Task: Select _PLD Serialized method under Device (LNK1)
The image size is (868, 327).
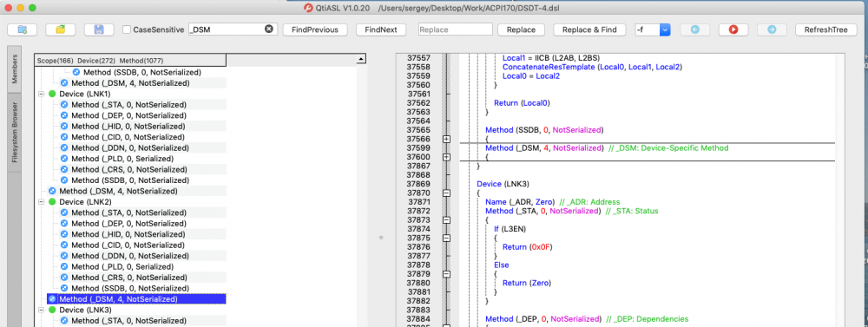Action: coord(122,159)
